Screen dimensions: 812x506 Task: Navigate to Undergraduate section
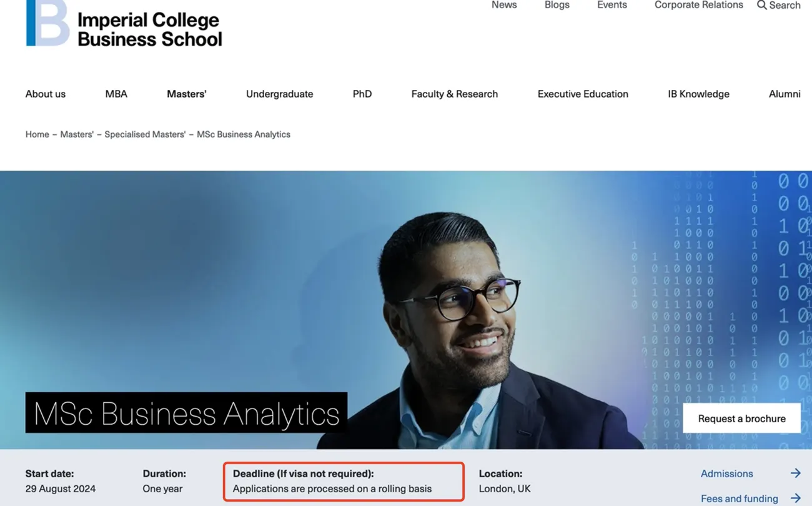(x=279, y=94)
